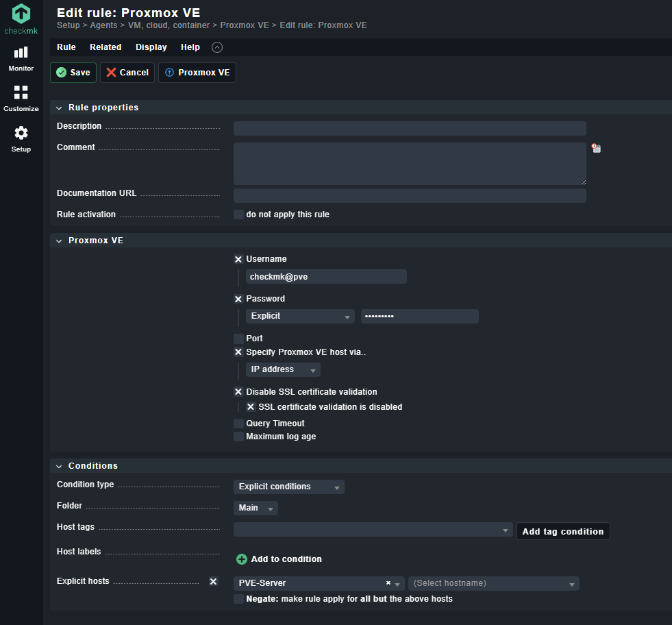Screen dimensions: 672x625
Task: Open the Display menu
Action: click(x=151, y=47)
